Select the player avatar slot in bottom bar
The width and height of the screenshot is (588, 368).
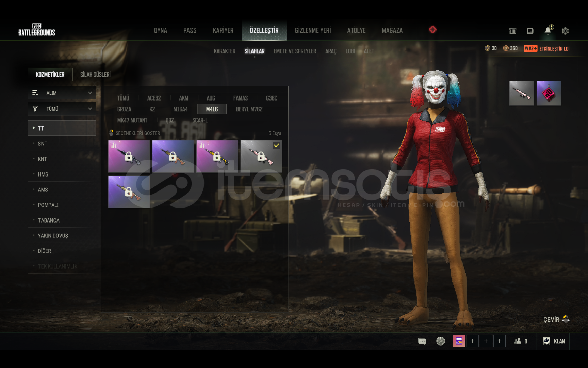click(459, 341)
